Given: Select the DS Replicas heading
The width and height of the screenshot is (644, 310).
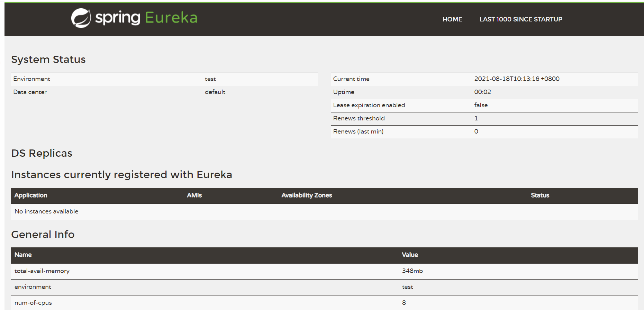Looking at the screenshot, I should coord(42,153).
